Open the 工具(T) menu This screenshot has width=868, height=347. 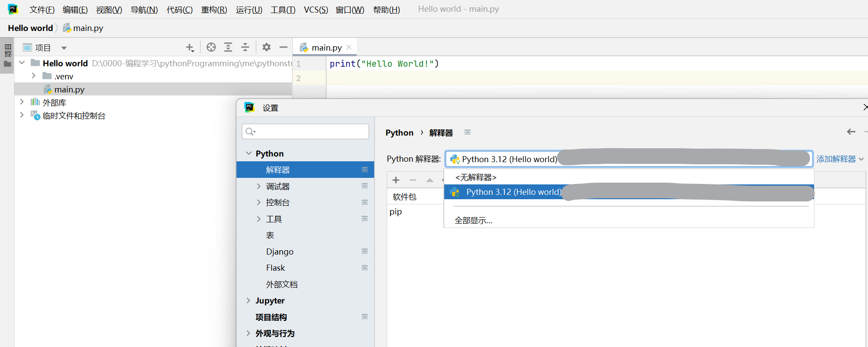point(283,10)
